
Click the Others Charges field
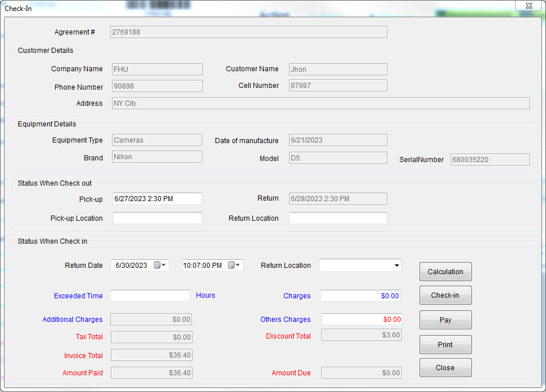click(362, 319)
